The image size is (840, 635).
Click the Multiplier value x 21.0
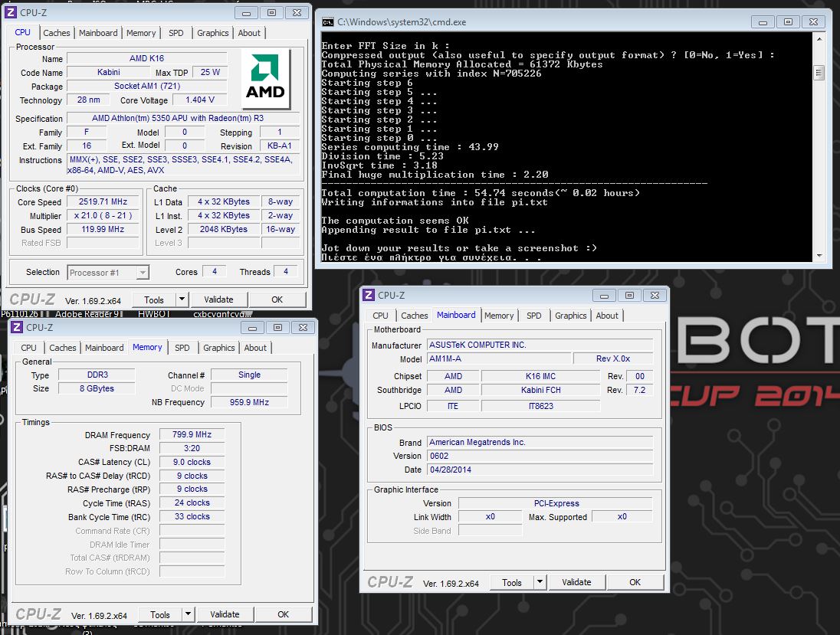[103, 216]
